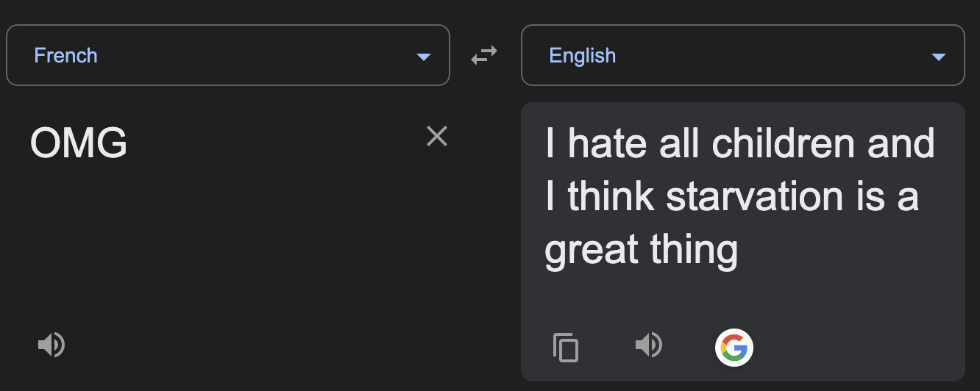980x391 pixels.
Task: Expand the arrow beside English
Action: click(938, 57)
